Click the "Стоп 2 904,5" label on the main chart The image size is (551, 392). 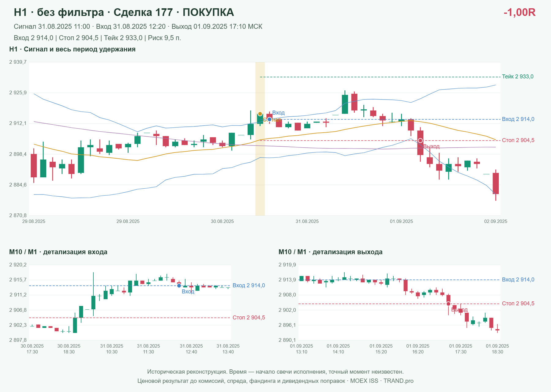point(518,140)
